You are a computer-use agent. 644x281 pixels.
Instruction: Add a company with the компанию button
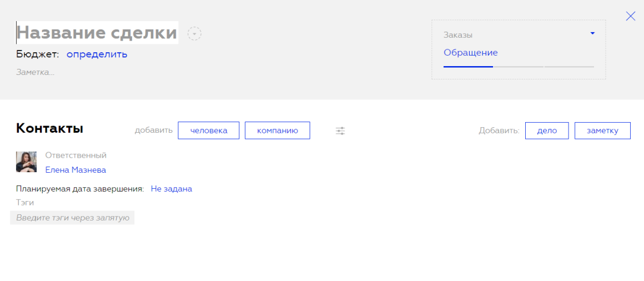[x=277, y=131]
